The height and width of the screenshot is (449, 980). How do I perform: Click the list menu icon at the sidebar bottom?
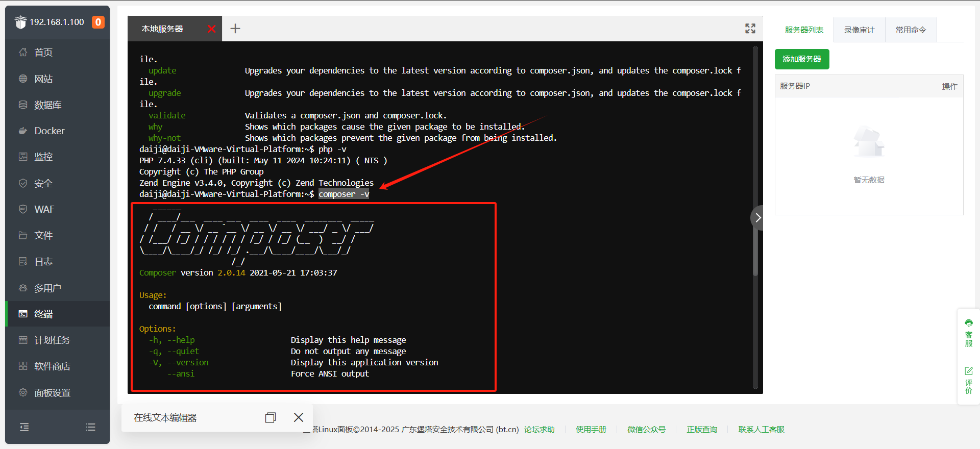91,427
